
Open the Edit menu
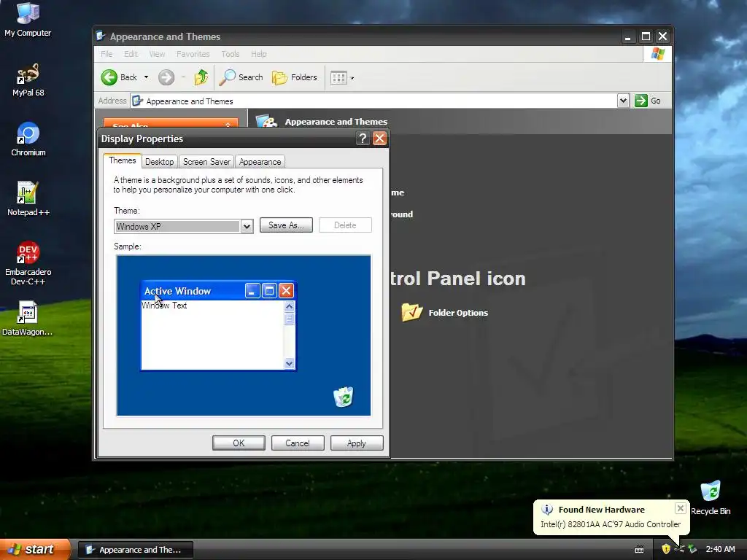(131, 54)
